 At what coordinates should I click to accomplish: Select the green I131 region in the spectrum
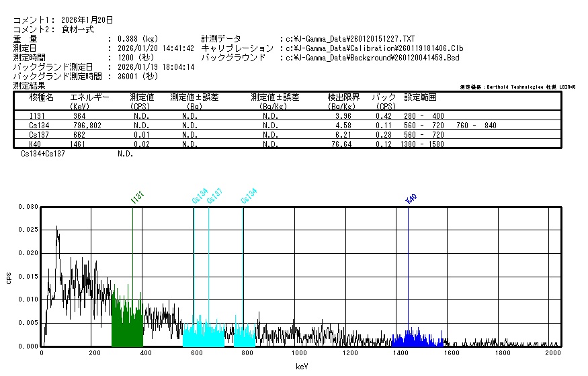click(127, 322)
